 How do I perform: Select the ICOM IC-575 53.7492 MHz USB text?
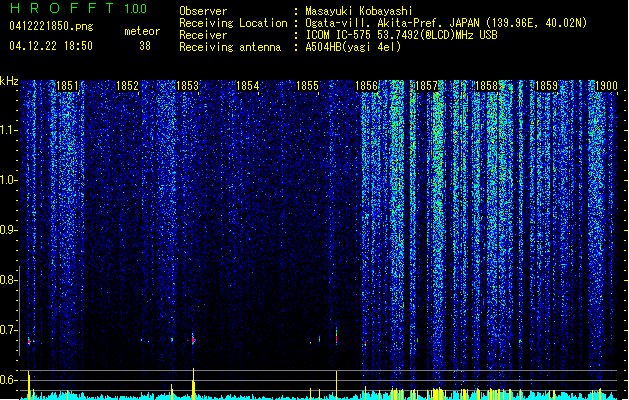pyautogui.click(x=402, y=35)
